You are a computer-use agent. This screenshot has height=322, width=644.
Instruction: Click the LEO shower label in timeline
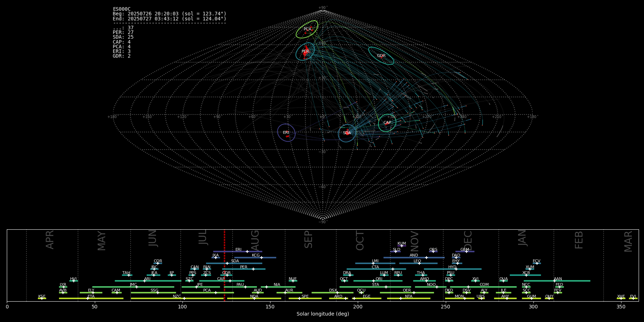click(418, 261)
